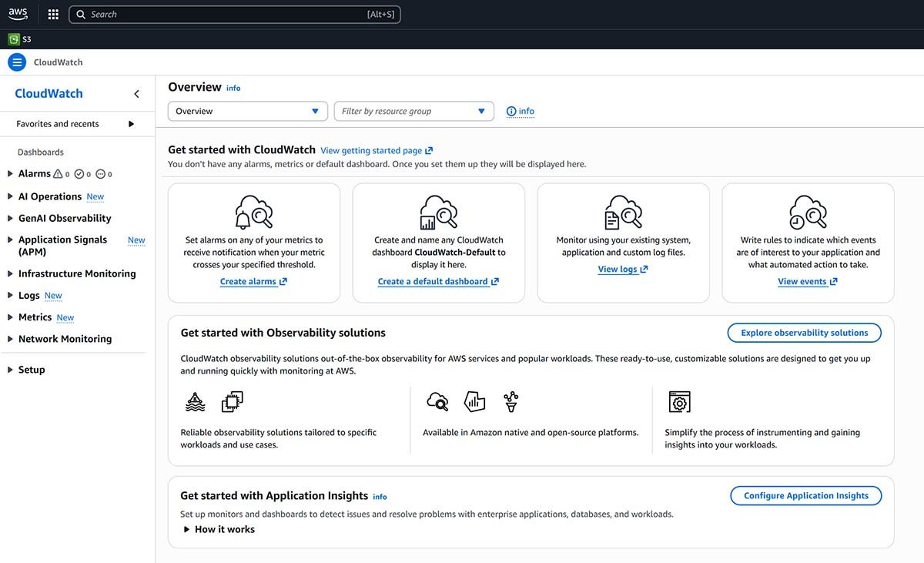Open the AWS home logo
924x563 pixels.
click(x=18, y=14)
